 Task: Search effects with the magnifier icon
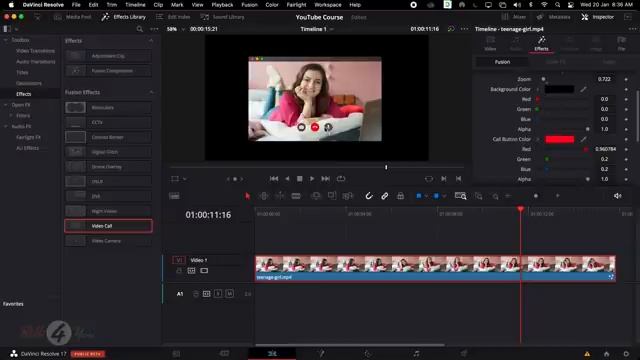pos(140,29)
